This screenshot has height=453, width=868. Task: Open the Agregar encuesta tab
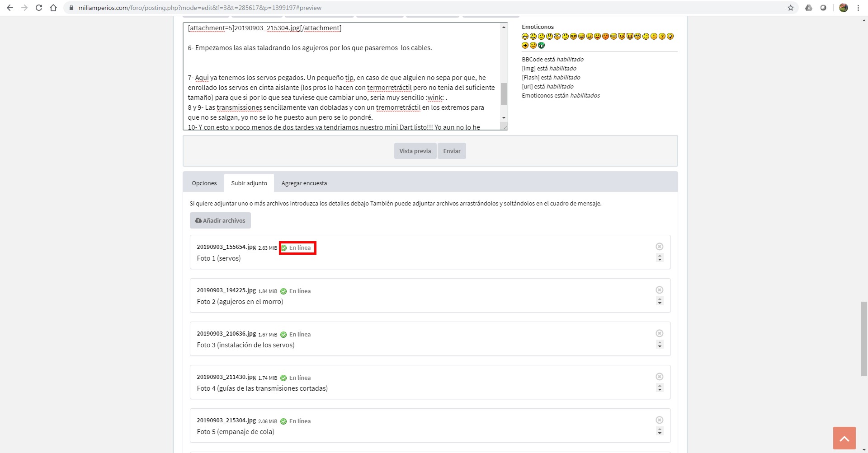click(304, 183)
